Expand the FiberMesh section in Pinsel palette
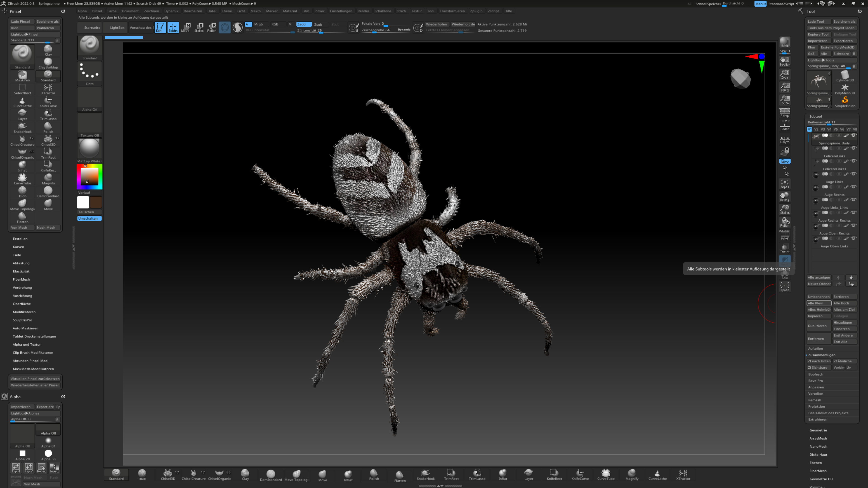868x488 pixels. pos(21,279)
